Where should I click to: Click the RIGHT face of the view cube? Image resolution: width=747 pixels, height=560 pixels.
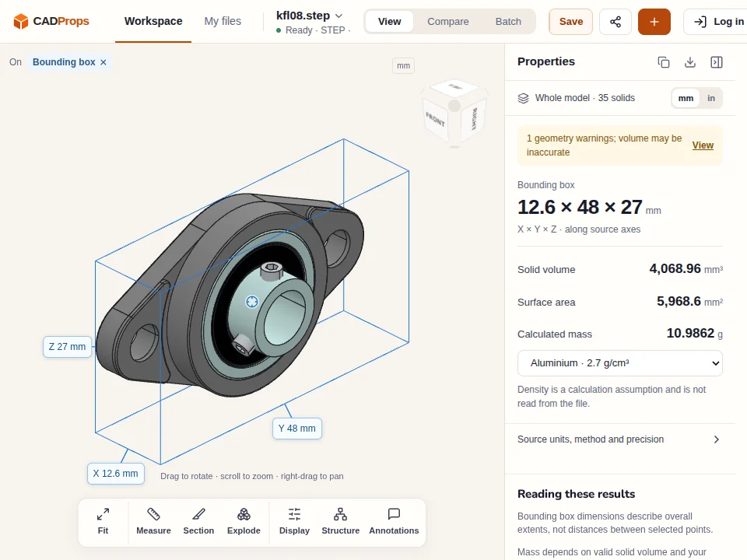475,119
